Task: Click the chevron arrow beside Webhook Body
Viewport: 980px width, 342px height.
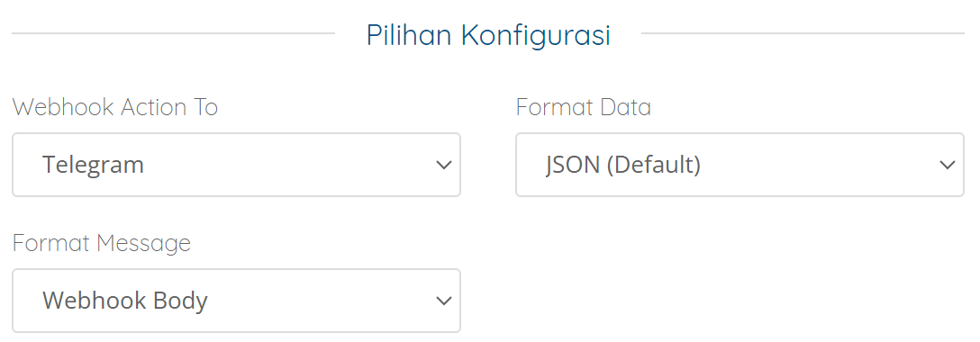Action: click(444, 301)
